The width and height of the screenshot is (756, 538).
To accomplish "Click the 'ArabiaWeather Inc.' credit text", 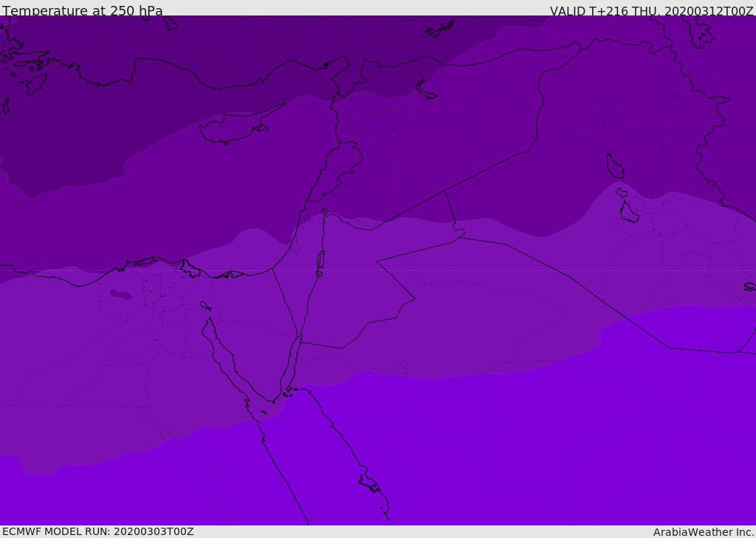I will point(704,532).
